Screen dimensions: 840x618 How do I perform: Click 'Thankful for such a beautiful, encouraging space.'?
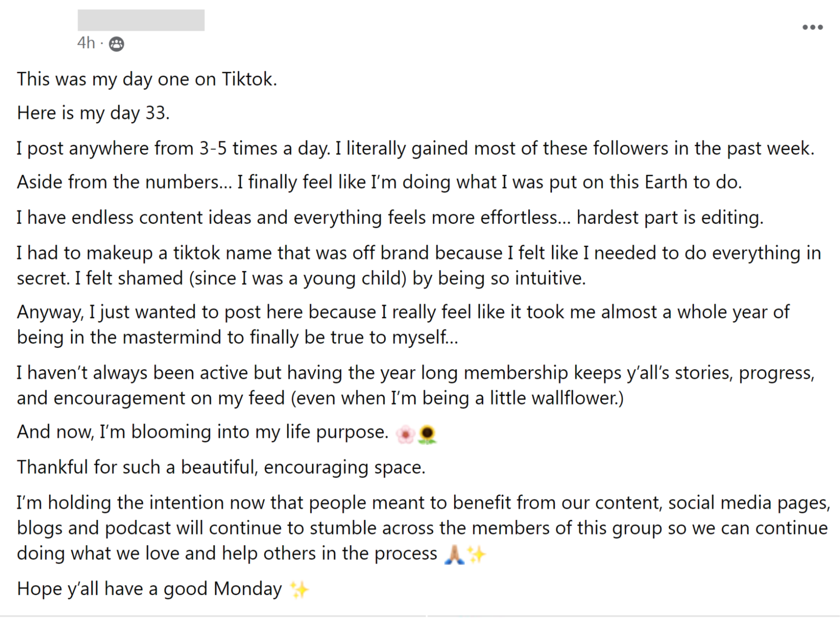point(221,467)
